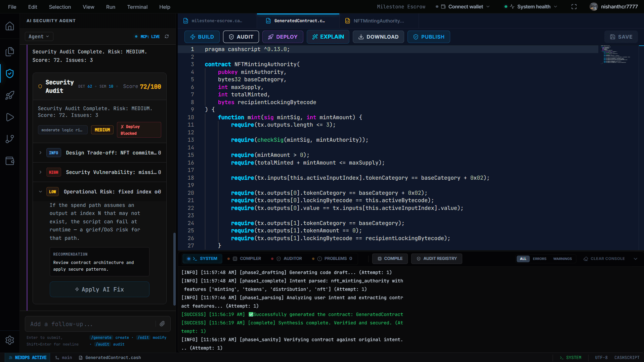
Task: Open the Home icon in sidebar
Action: 10,26
